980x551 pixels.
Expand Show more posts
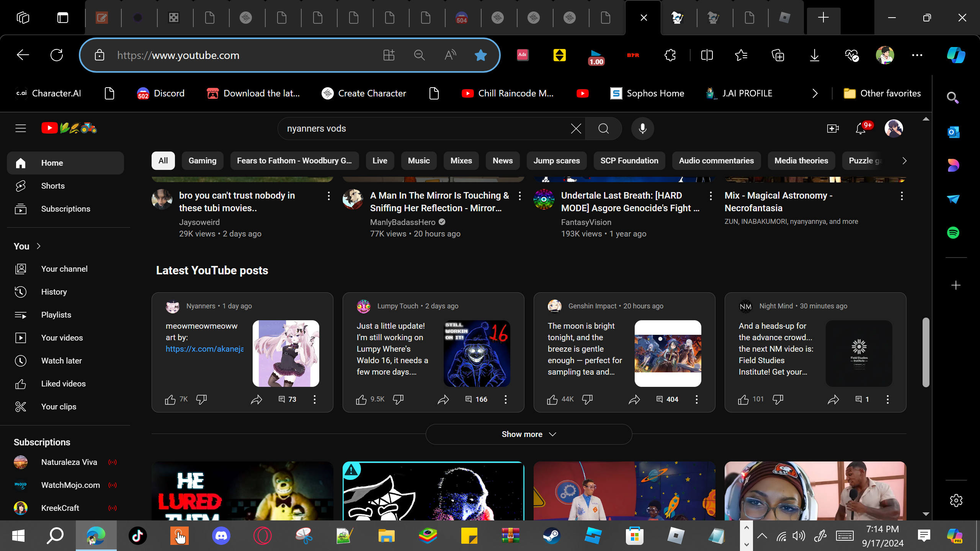point(528,434)
